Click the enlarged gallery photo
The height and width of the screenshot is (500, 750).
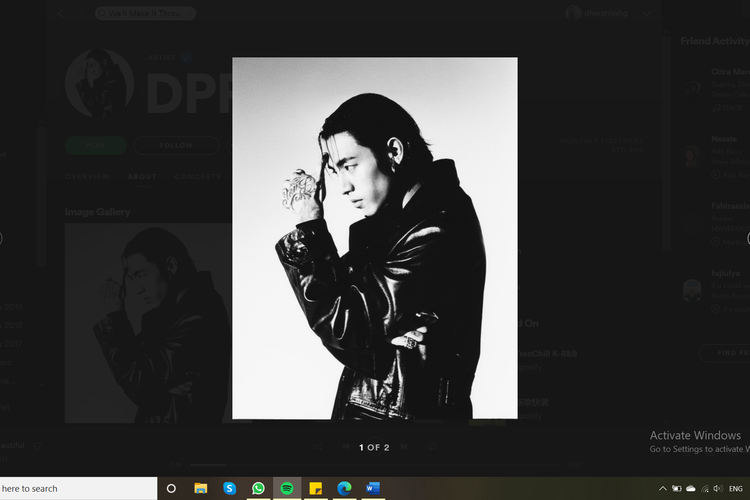tap(375, 238)
